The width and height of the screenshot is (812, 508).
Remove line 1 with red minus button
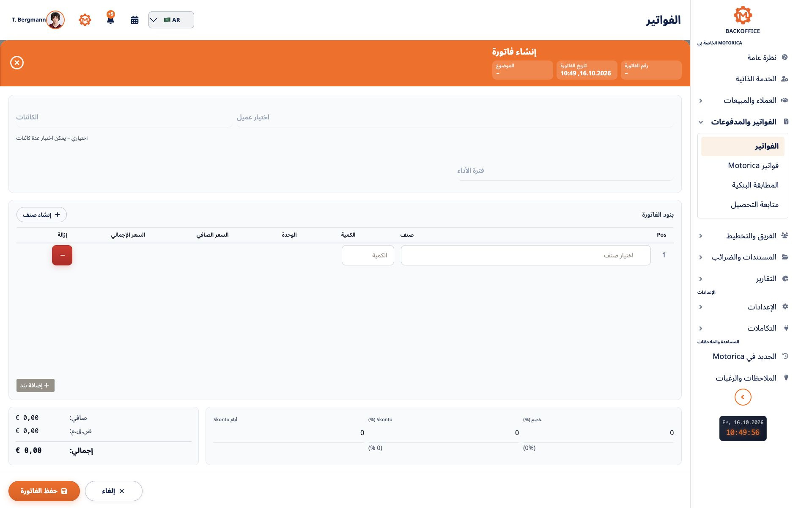[62, 255]
